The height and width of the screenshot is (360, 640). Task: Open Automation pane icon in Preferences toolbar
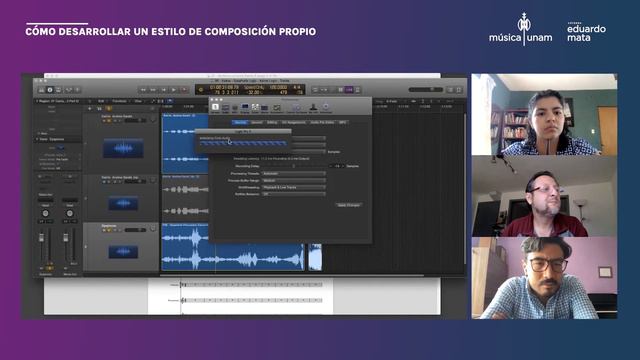click(277, 108)
